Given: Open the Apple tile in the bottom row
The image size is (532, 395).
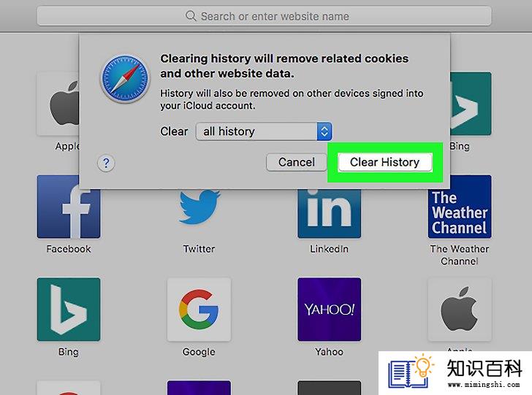Looking at the screenshot, I should tap(460, 310).
